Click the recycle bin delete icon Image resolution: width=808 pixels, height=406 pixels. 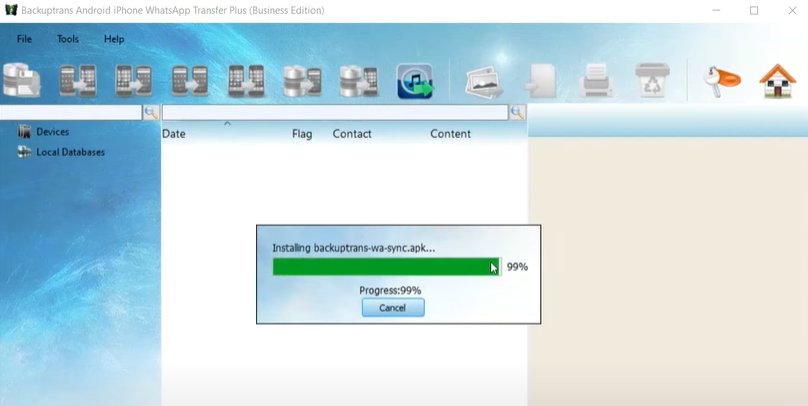[x=652, y=80]
